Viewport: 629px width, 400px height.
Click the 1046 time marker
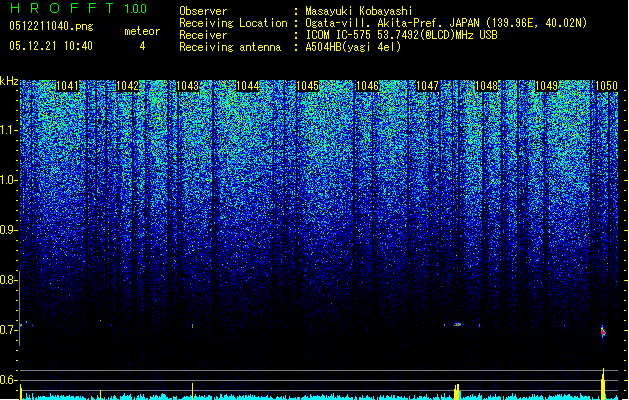point(367,86)
